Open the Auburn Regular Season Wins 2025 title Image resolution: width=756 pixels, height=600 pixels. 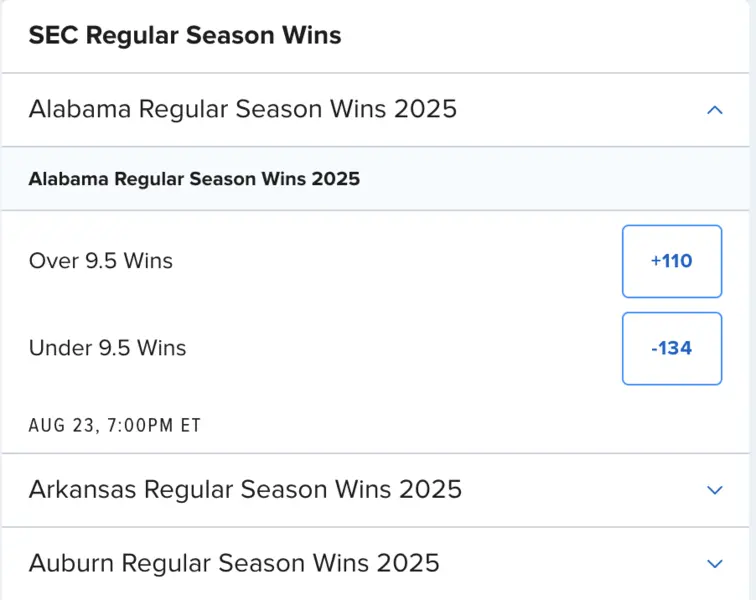point(234,562)
